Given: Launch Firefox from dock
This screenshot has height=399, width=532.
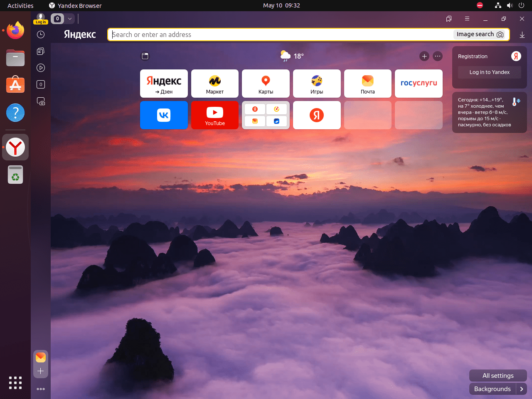Looking at the screenshot, I should click(x=15, y=30).
